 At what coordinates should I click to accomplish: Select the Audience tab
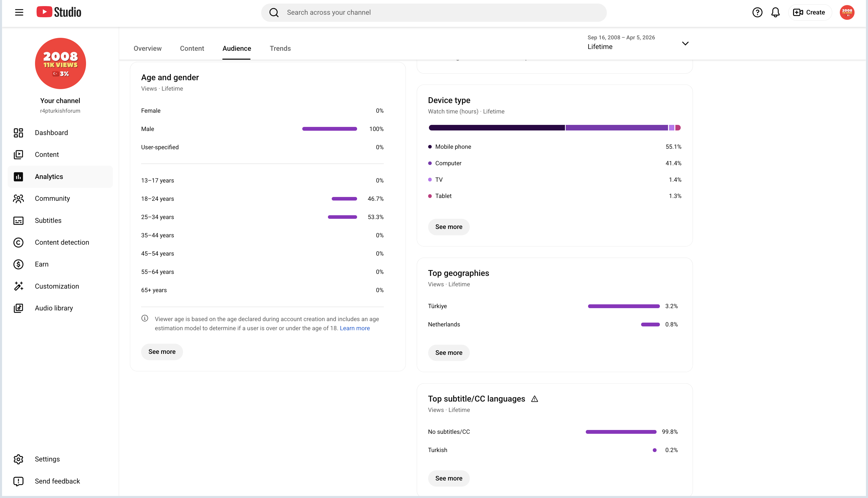pos(237,48)
